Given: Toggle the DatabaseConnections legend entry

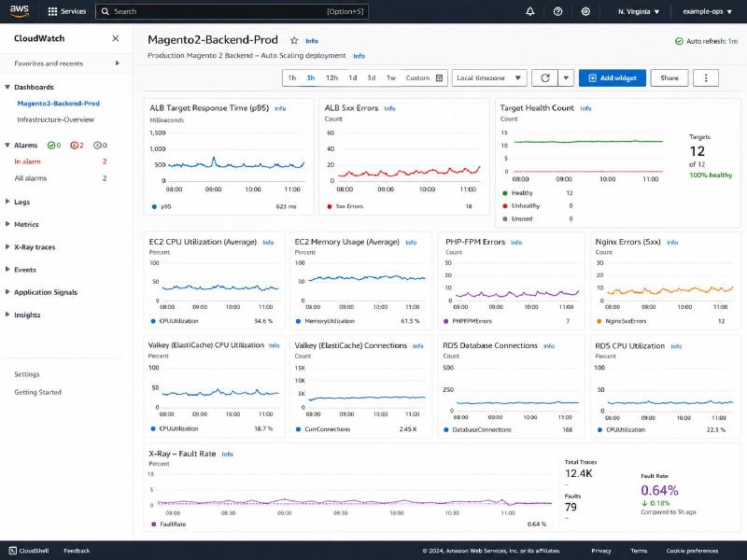Looking at the screenshot, I should tap(477, 429).
